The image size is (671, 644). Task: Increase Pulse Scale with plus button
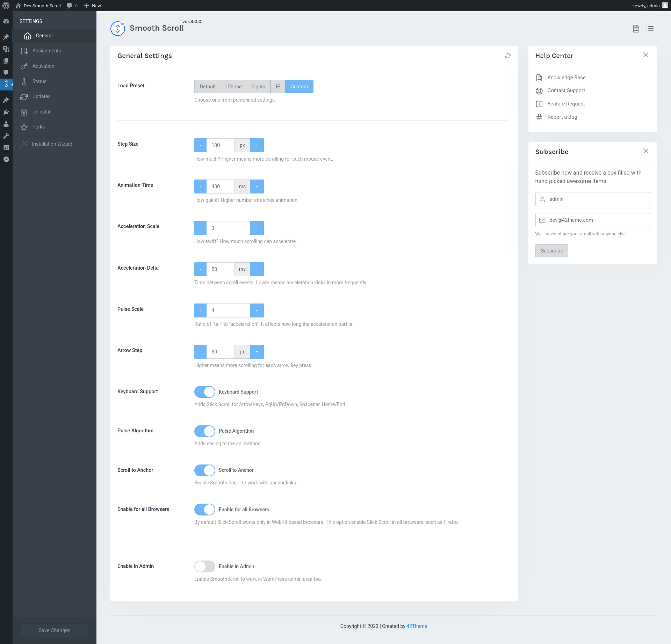pos(257,310)
